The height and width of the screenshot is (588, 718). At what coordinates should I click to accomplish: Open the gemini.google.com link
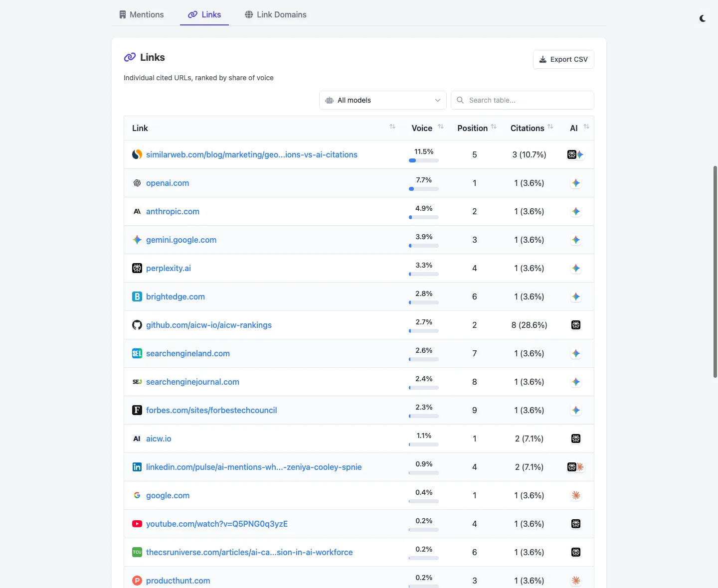click(x=181, y=240)
